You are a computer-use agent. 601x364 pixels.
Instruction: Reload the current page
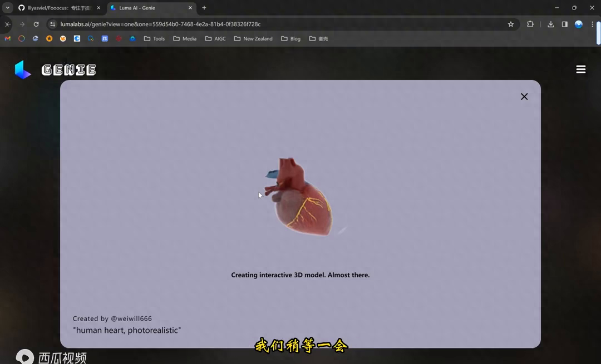click(x=36, y=24)
